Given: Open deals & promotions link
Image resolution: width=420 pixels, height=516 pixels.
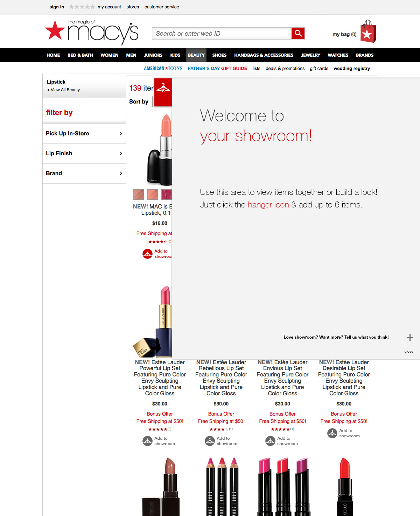Looking at the screenshot, I should click(285, 68).
